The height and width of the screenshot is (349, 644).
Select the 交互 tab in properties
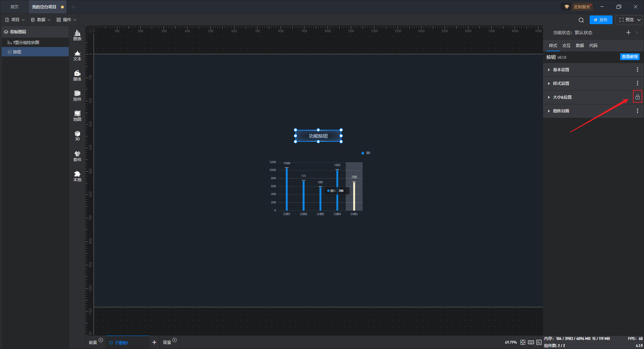tap(567, 46)
